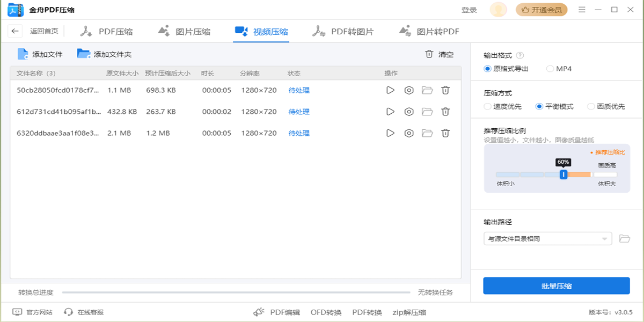Click the 开通会员 membership button
The height and width of the screenshot is (322, 644).
click(x=541, y=10)
